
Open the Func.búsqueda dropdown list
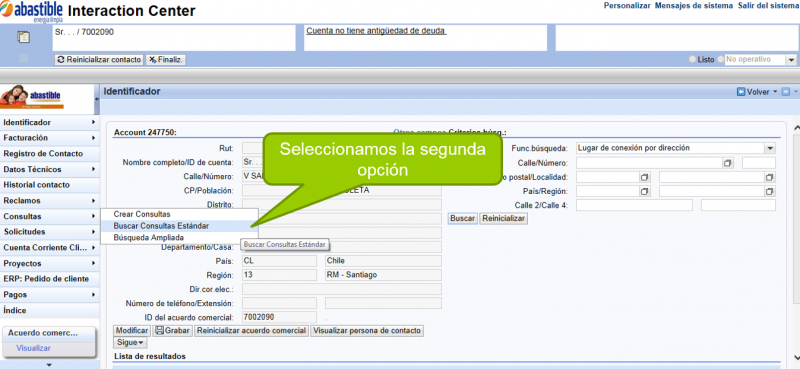coord(770,149)
